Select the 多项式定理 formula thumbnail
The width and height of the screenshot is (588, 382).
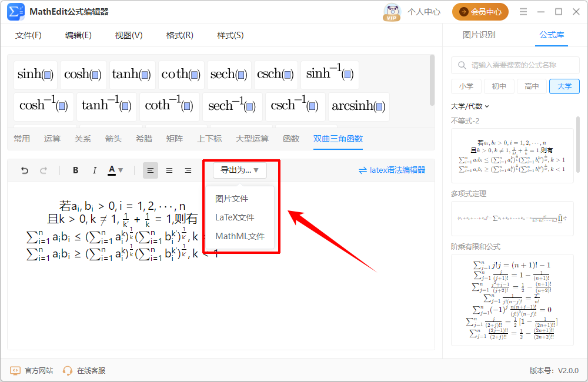click(512, 219)
